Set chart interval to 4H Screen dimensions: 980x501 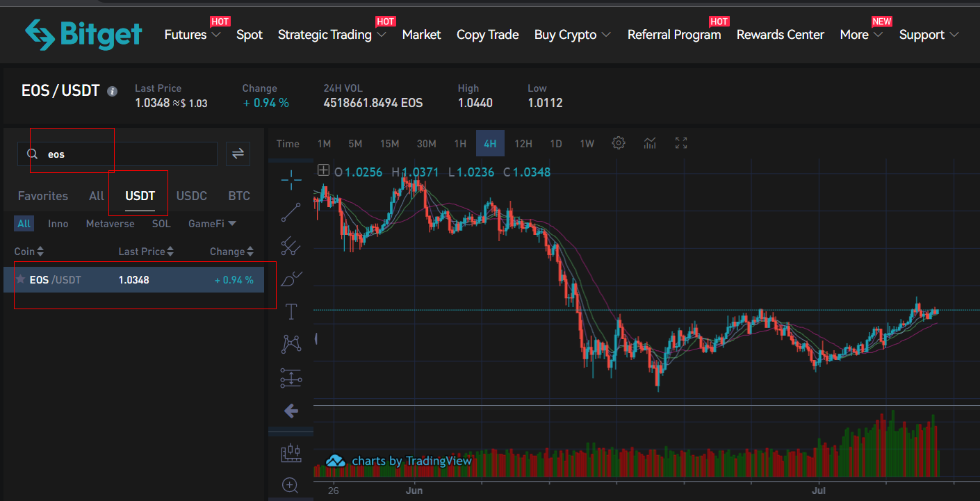(490, 144)
